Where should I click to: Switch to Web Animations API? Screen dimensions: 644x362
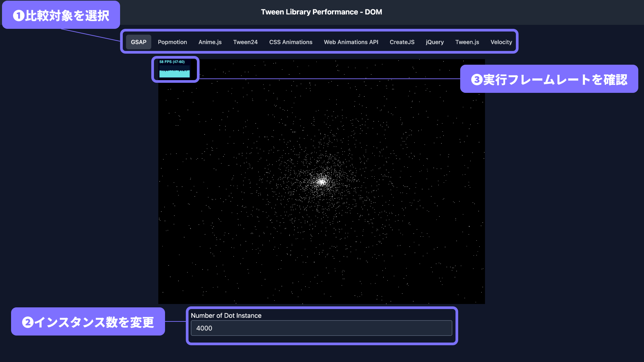click(x=351, y=42)
